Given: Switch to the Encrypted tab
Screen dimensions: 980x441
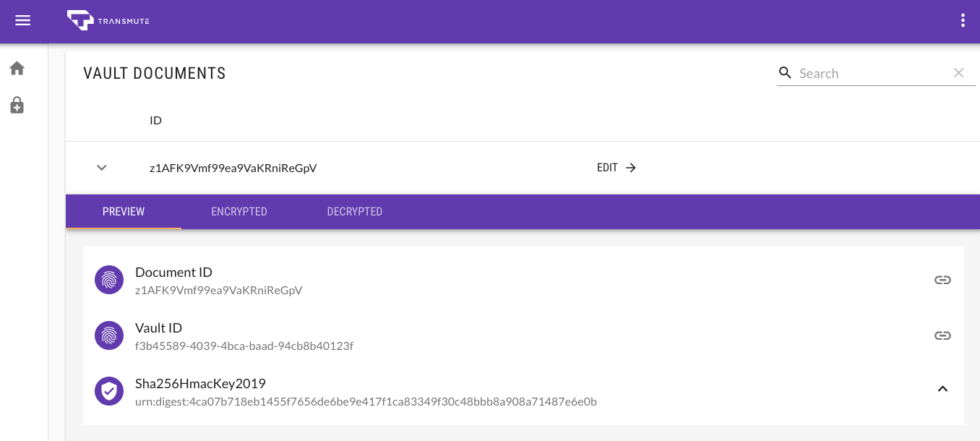Looking at the screenshot, I should 239,212.
